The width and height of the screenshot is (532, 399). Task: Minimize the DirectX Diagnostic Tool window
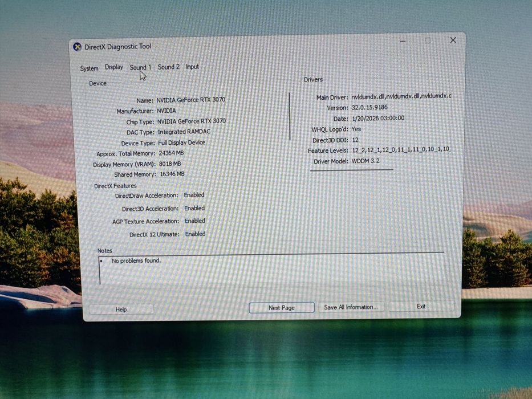pos(403,41)
